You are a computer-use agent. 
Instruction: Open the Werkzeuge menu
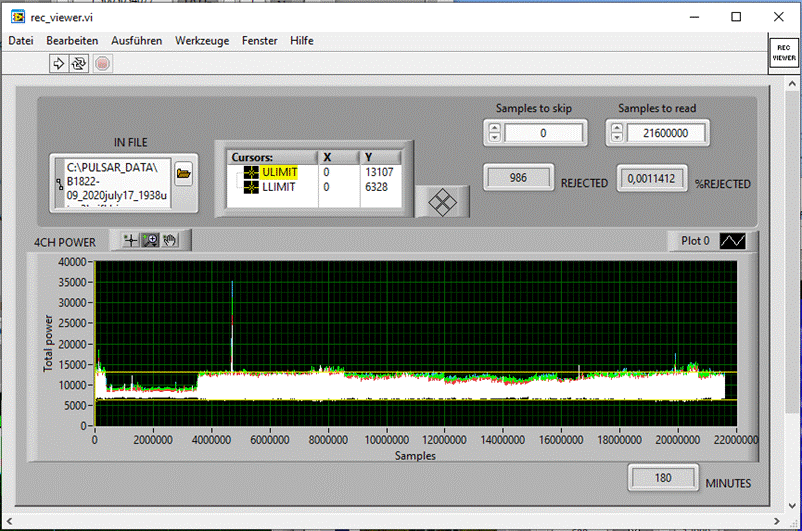point(202,40)
